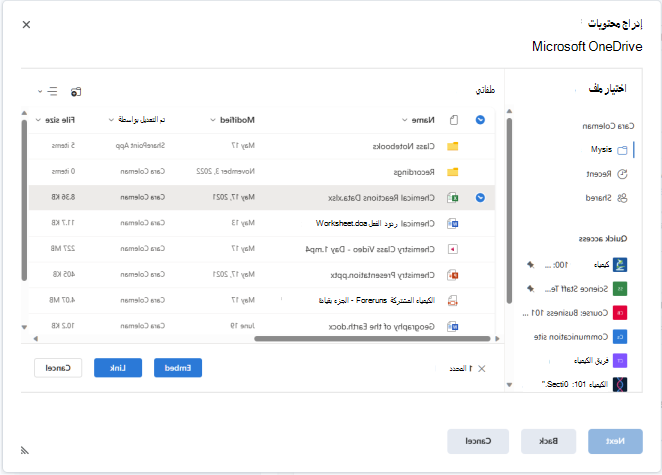This screenshot has width=662, height=475.
Task: Open red Course: Business 101 site icon
Action: click(x=620, y=313)
